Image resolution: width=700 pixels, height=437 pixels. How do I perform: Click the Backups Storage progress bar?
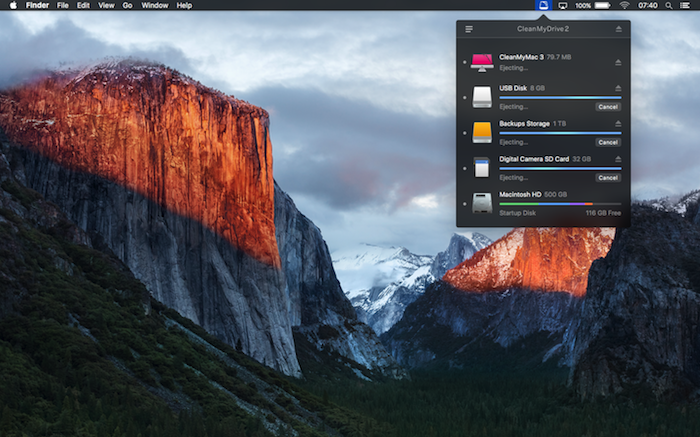[x=560, y=133]
